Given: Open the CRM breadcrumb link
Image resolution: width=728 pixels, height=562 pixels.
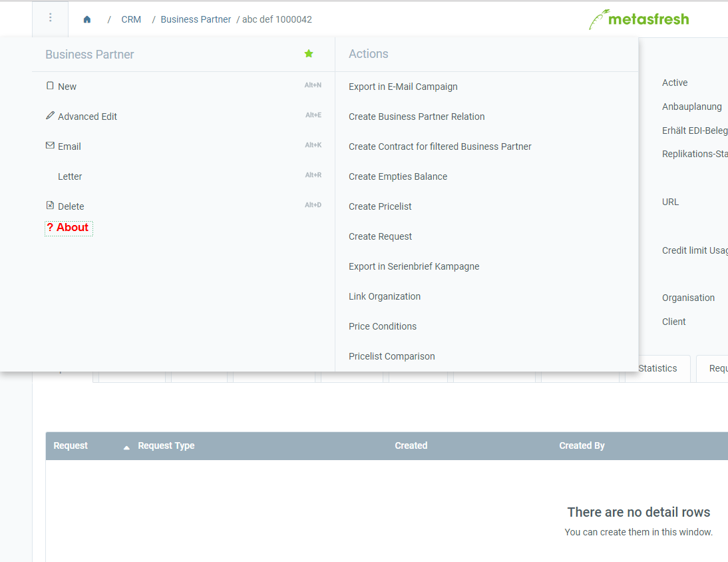Looking at the screenshot, I should (130, 19).
